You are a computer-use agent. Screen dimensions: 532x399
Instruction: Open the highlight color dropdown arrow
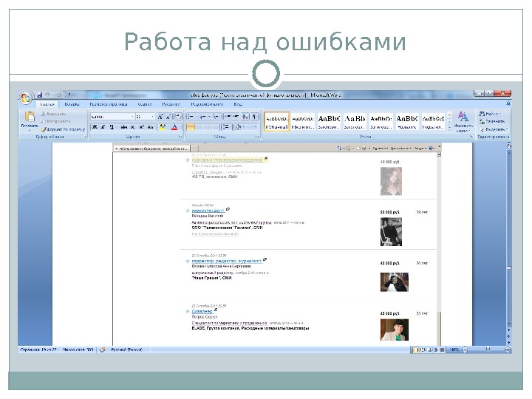coord(168,127)
